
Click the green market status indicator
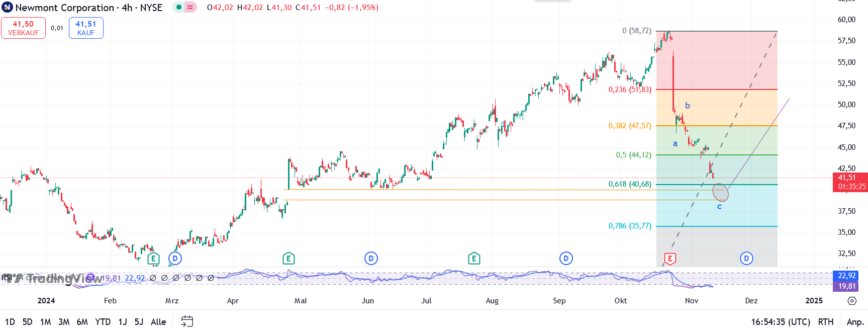[x=178, y=8]
